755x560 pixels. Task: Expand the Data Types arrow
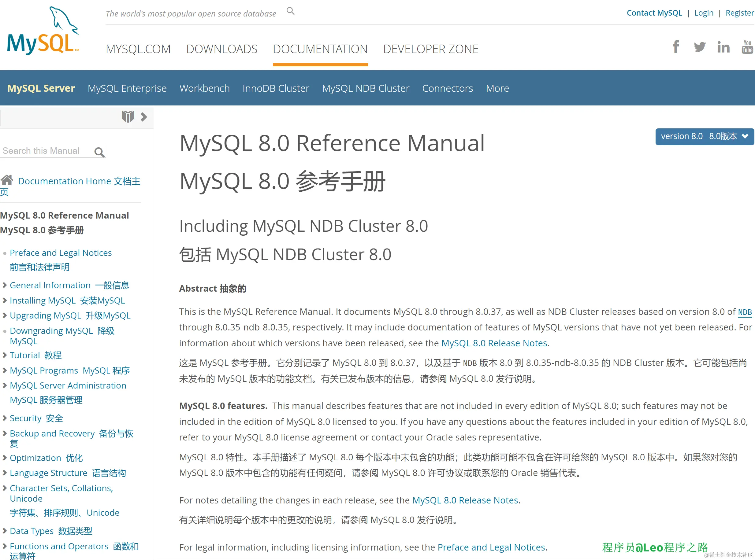5,531
